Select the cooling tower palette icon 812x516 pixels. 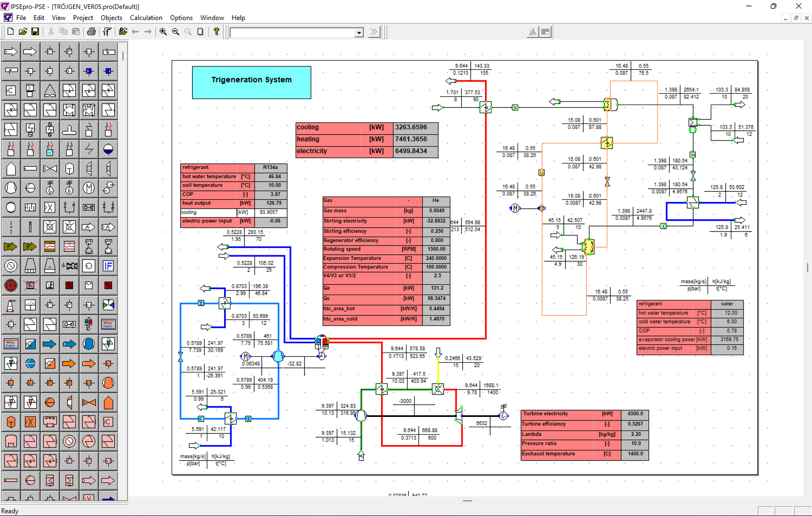pyautogui.click(x=30, y=266)
